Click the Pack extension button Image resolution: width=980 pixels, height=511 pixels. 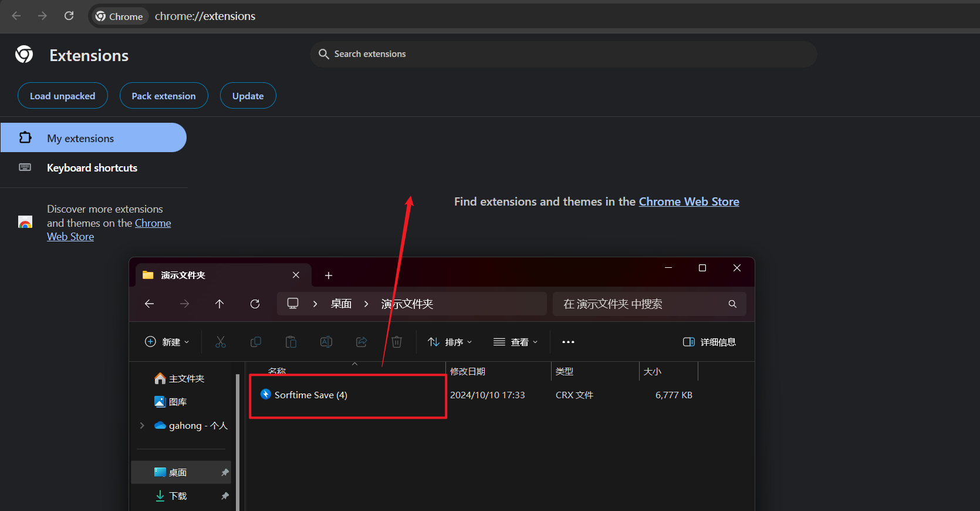164,96
